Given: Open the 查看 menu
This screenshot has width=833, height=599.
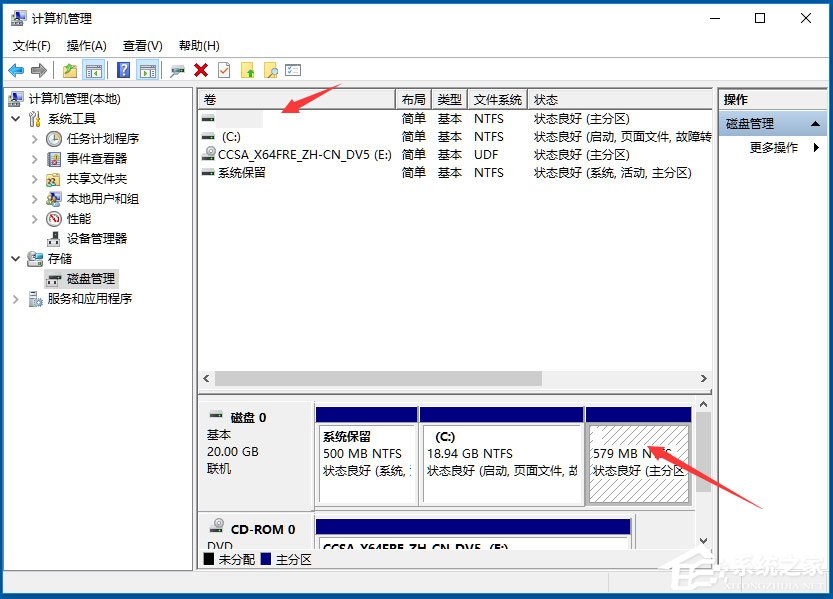Looking at the screenshot, I should tap(140, 45).
